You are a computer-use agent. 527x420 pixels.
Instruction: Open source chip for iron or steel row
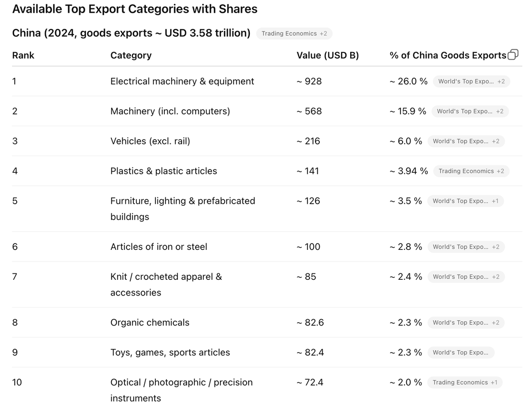(466, 247)
